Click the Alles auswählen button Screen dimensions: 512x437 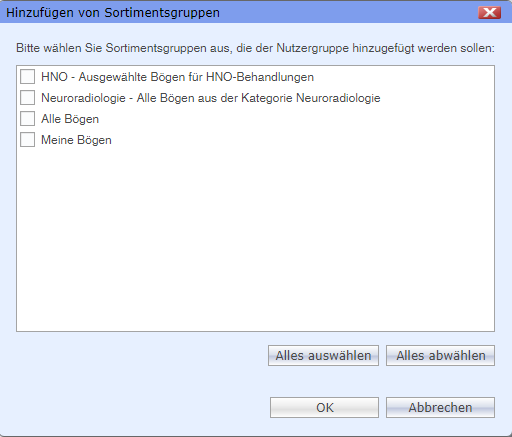(x=323, y=356)
